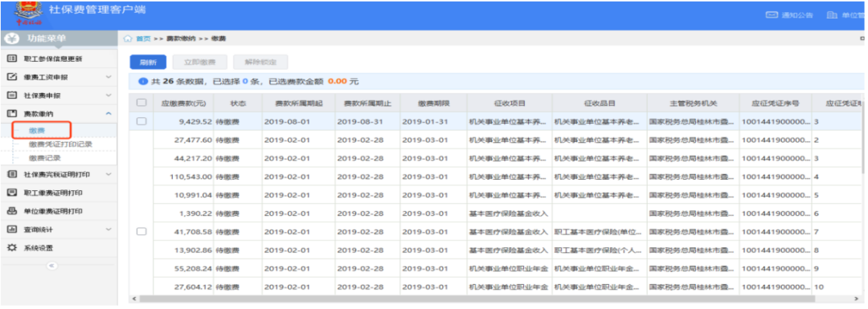Image resolution: width=868 pixels, height=309 pixels.
Task: Expand the 缴费工资申报 chevron
Action: (x=108, y=77)
